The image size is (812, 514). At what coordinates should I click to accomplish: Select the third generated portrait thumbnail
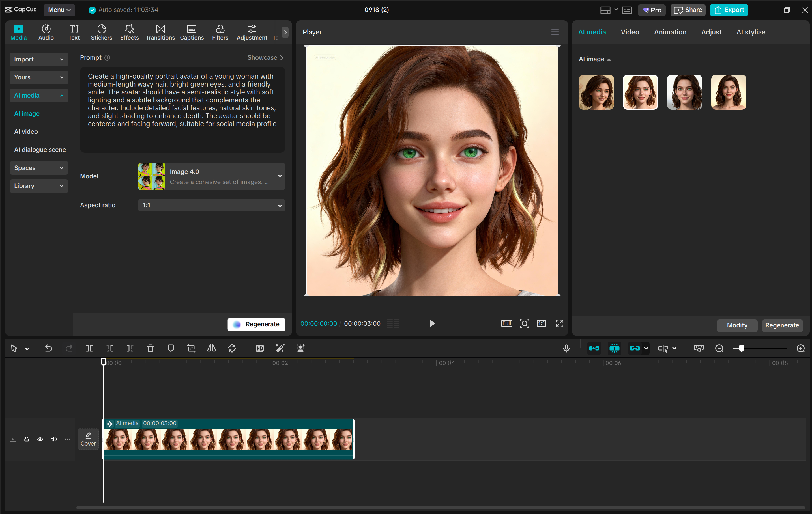click(x=684, y=92)
